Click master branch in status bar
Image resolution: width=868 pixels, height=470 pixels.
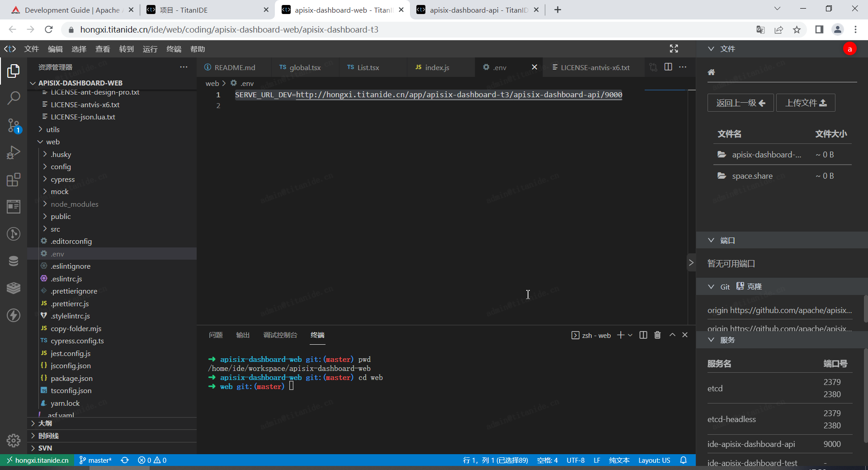pos(96,460)
